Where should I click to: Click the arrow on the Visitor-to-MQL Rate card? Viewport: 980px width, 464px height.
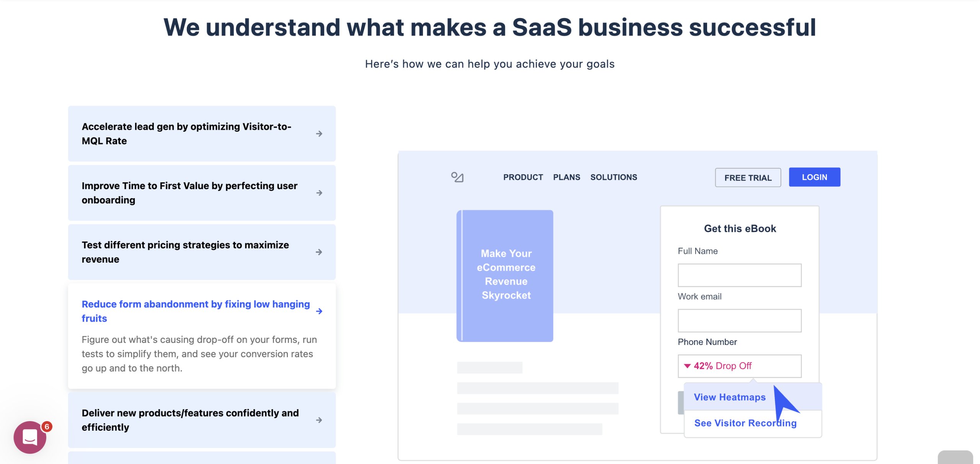[319, 134]
